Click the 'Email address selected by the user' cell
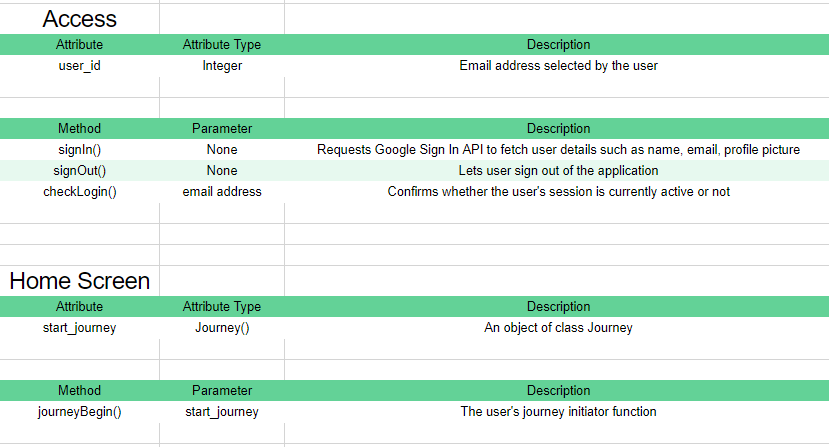 click(x=558, y=66)
